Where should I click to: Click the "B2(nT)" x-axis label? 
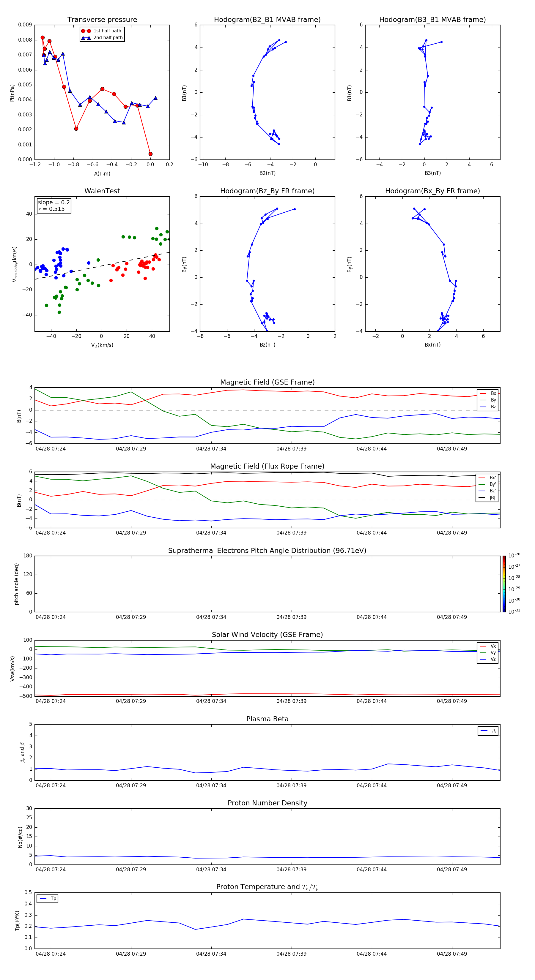coord(267,173)
